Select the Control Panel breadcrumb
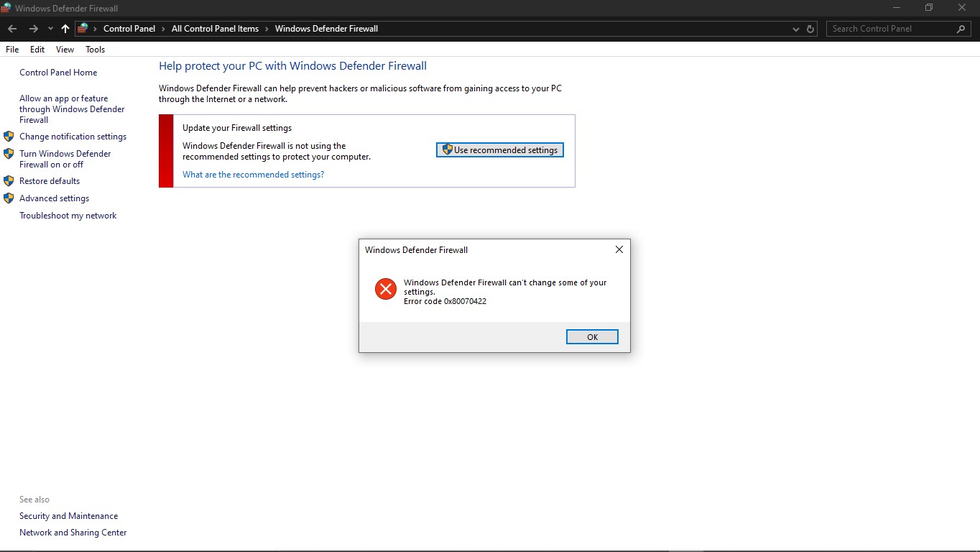This screenshot has height=552, width=980. click(x=129, y=29)
